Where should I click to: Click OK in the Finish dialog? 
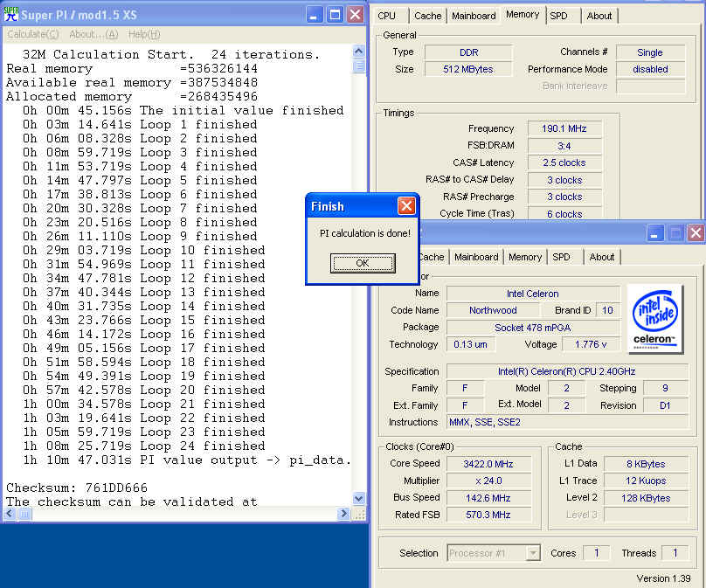click(x=363, y=263)
